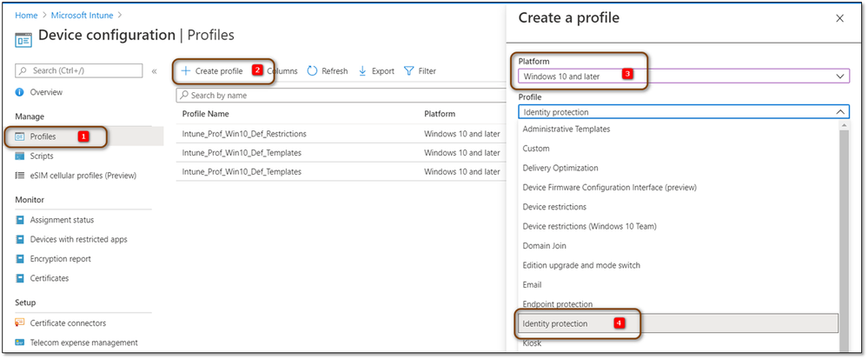868x359 pixels.
Task: Open Certificate connectors setup
Action: tap(68, 323)
